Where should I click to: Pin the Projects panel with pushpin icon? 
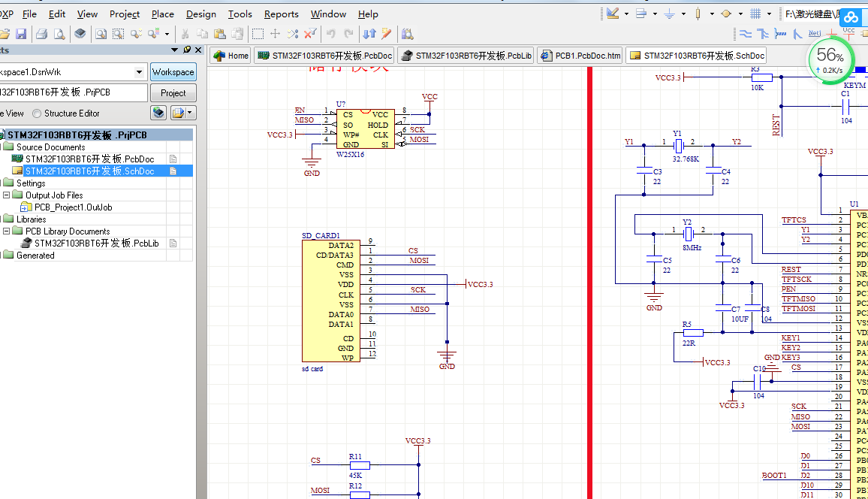[x=187, y=50]
